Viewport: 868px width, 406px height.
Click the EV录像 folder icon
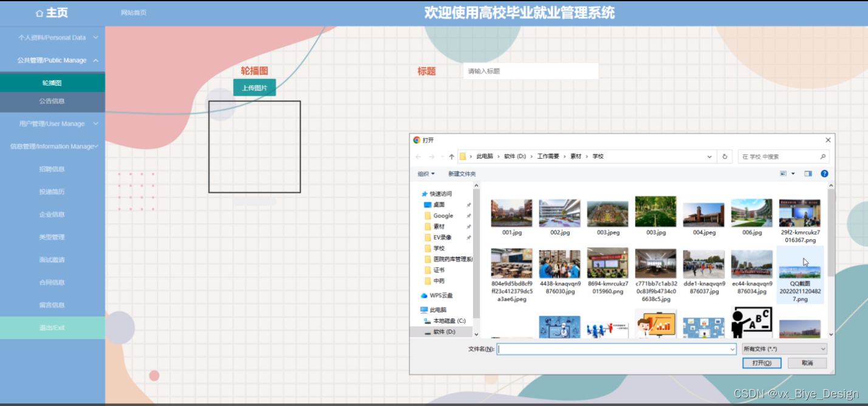pyautogui.click(x=428, y=238)
